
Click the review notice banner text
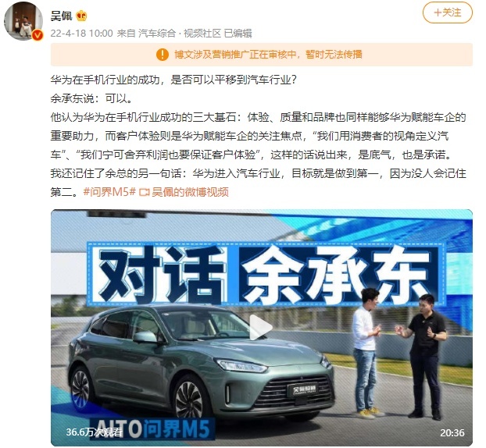tap(268, 55)
